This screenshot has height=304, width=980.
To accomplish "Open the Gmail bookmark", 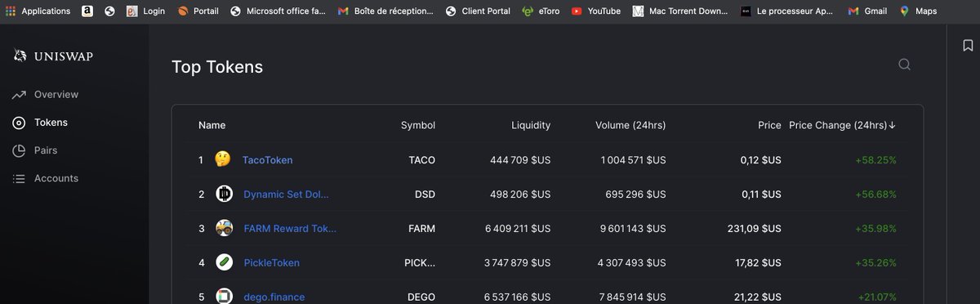I will [867, 11].
